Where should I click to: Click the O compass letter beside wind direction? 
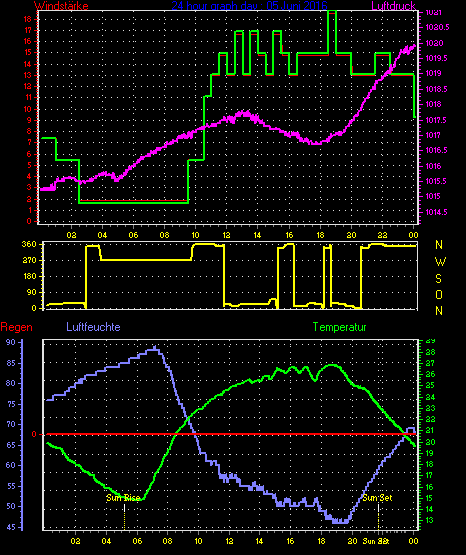[439, 294]
